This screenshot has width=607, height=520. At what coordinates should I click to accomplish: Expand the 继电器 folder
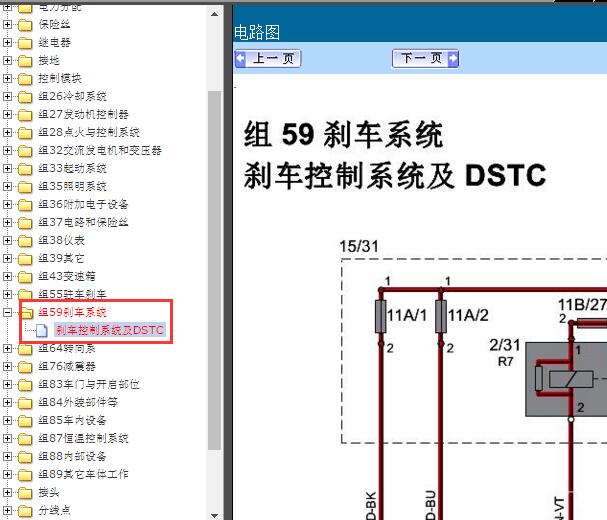[x=7, y=42]
